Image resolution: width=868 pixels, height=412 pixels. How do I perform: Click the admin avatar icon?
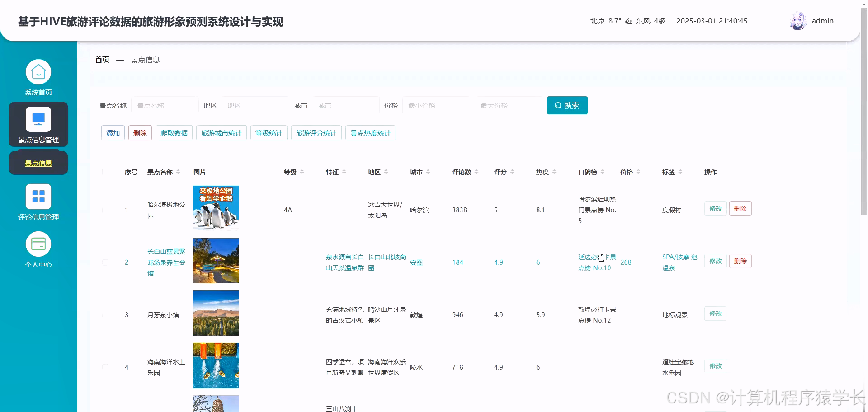(797, 21)
